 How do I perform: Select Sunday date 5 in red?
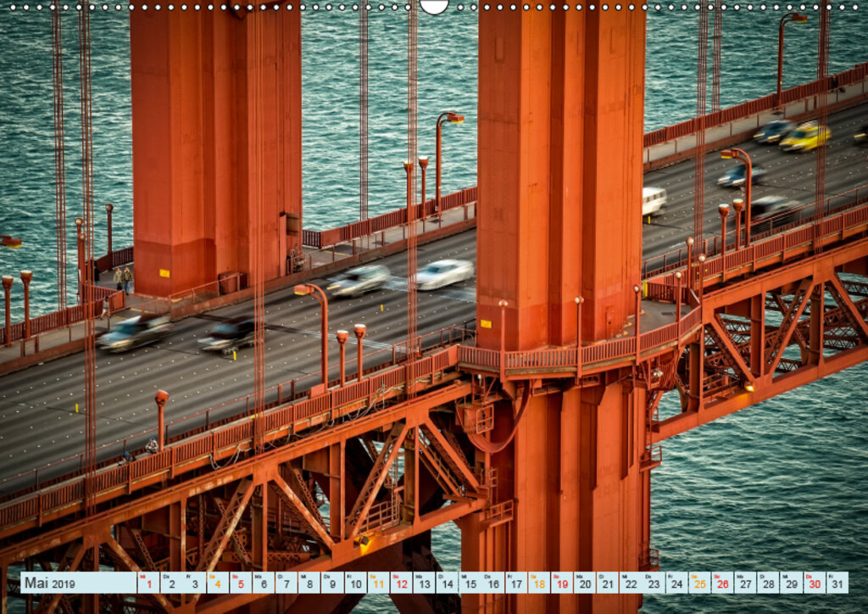[x=240, y=583]
